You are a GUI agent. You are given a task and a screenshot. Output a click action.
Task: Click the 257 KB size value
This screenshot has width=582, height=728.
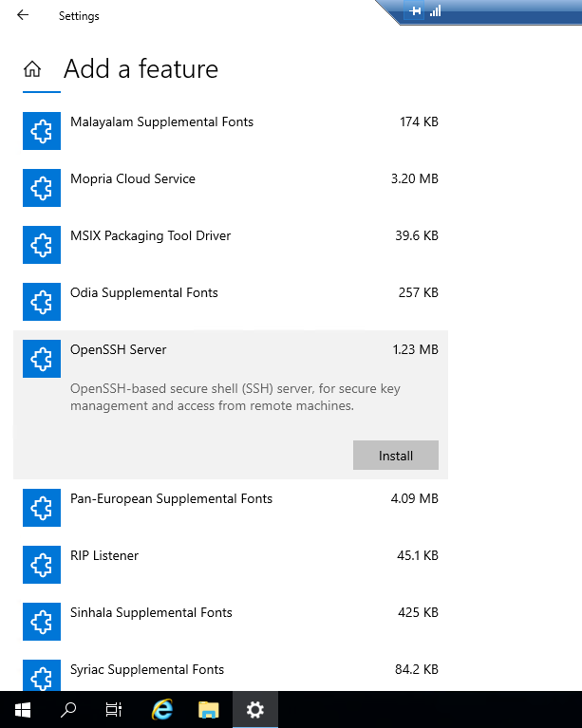point(419,293)
